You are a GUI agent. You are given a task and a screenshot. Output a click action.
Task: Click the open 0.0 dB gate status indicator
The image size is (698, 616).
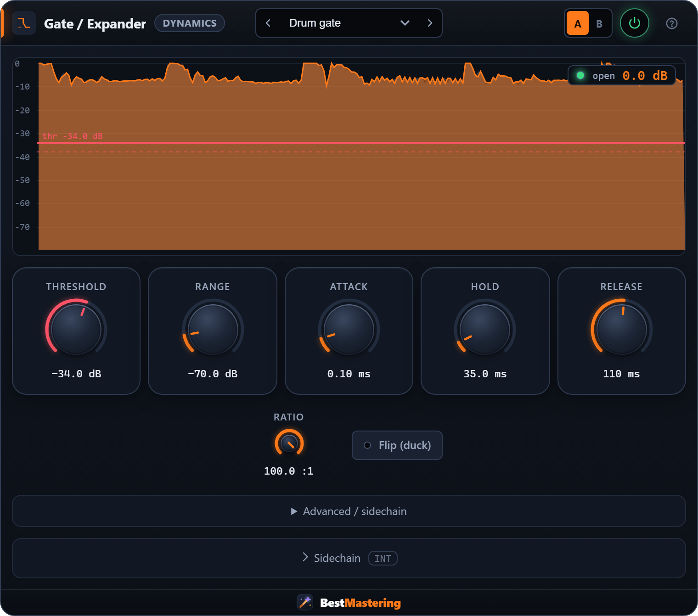point(622,76)
